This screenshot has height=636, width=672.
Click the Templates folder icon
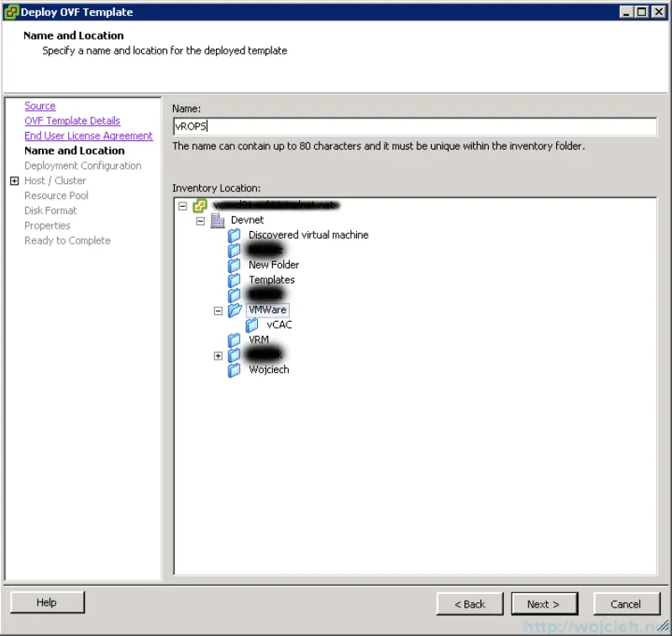tap(234, 280)
